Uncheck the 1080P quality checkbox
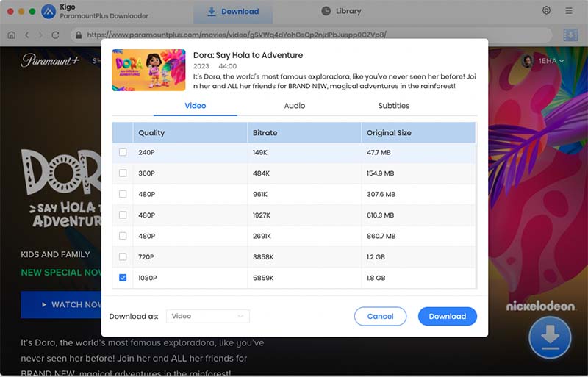 click(x=123, y=278)
